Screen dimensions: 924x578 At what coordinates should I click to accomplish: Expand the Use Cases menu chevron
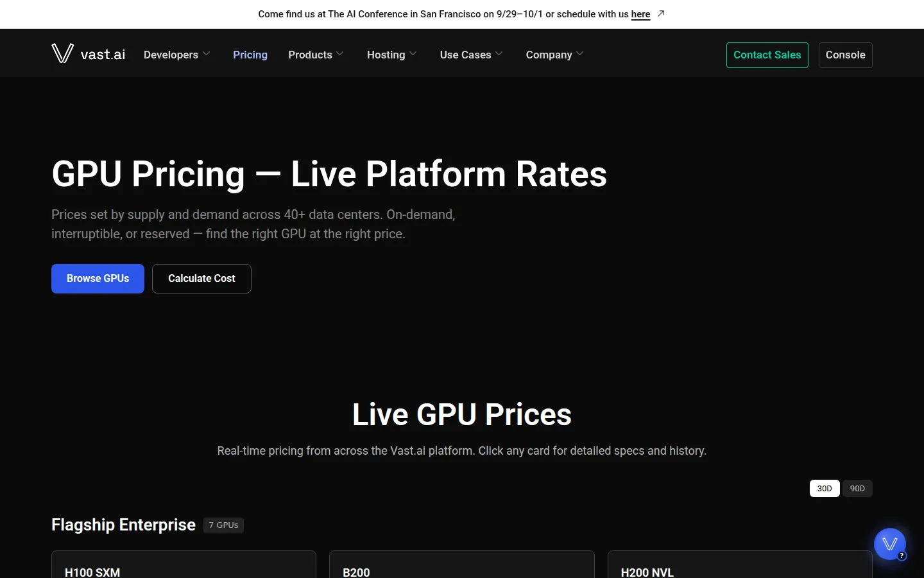coord(499,54)
